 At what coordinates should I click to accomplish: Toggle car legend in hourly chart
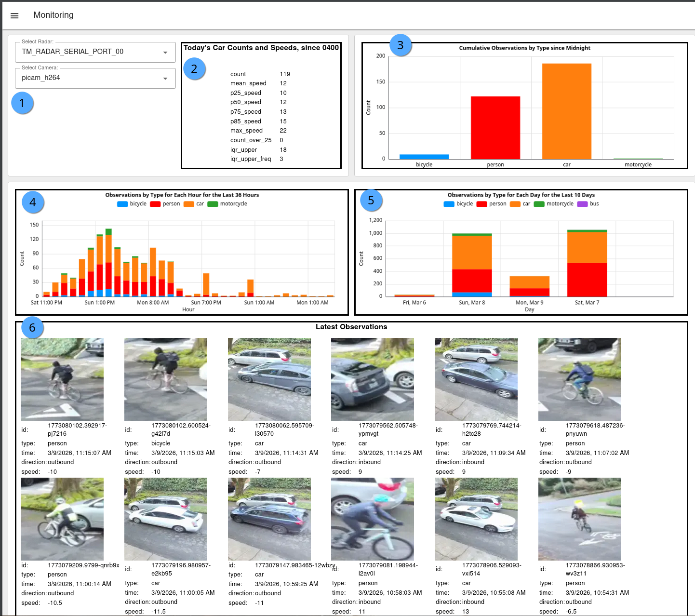pyautogui.click(x=194, y=204)
